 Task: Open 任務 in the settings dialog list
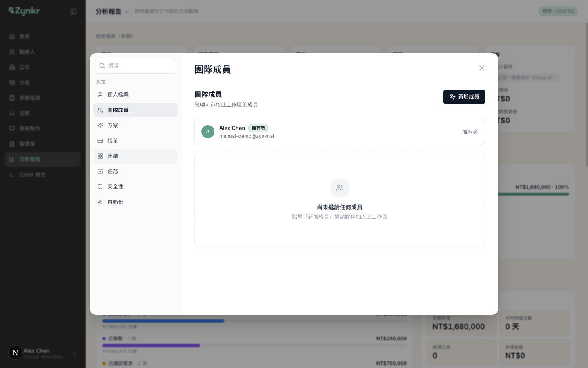135,171
